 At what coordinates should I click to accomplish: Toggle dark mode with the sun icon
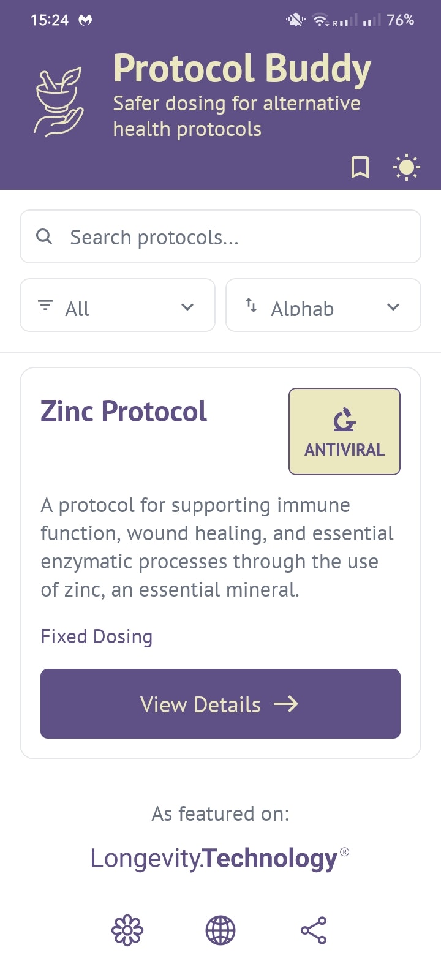[x=406, y=167]
